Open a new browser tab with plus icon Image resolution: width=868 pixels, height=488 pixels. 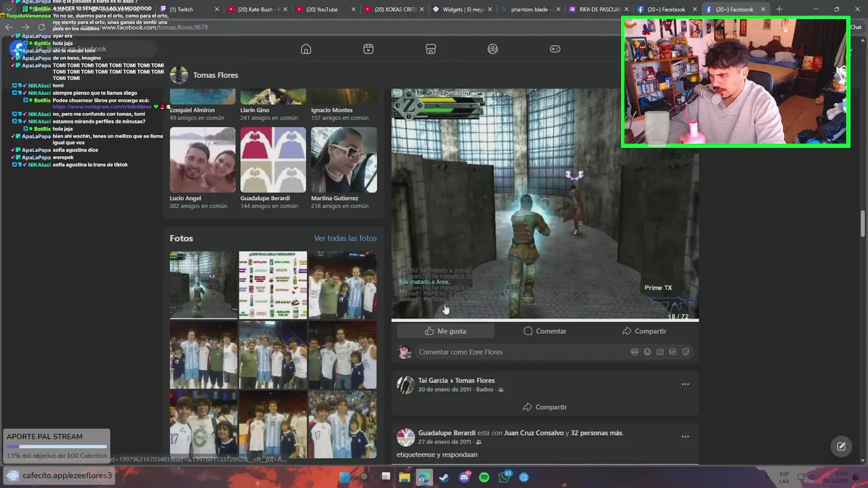pyautogui.click(x=779, y=9)
